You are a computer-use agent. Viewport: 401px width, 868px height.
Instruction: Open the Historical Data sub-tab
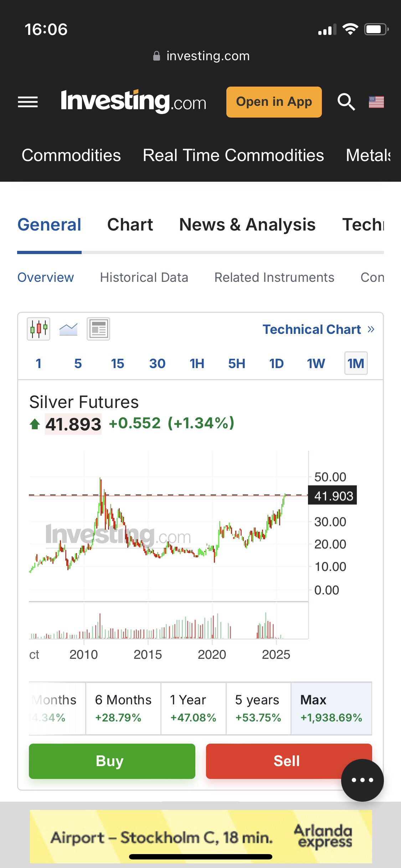point(144,278)
